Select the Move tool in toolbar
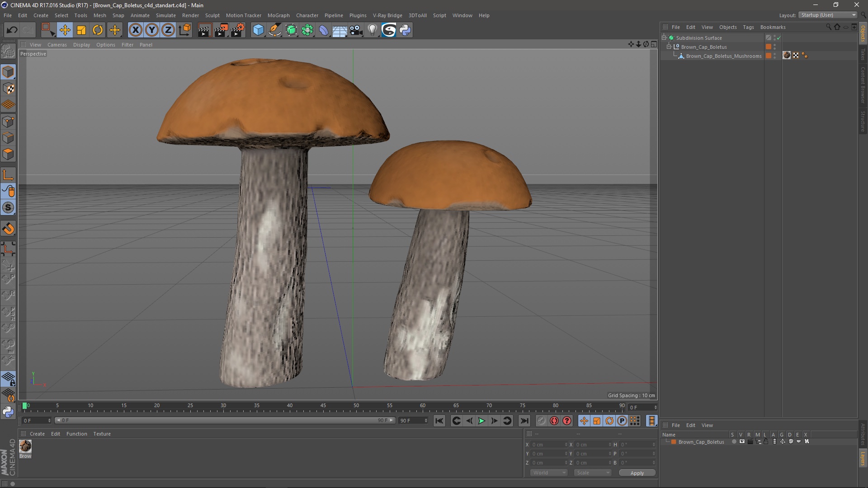Screen dimensions: 868x488 point(65,30)
